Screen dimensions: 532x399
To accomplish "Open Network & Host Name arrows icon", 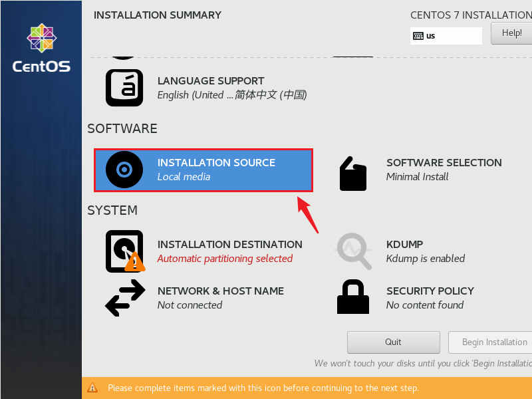I will click(125, 298).
